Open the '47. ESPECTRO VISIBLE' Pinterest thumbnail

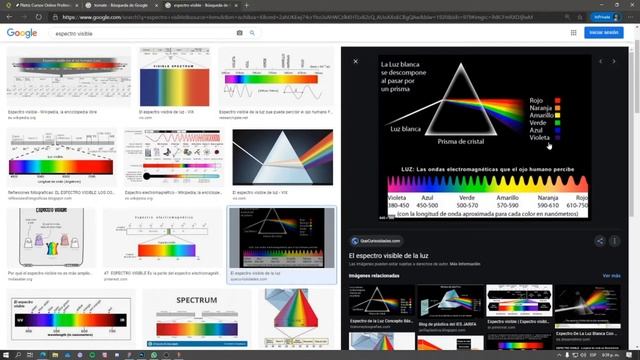[x=162, y=238]
